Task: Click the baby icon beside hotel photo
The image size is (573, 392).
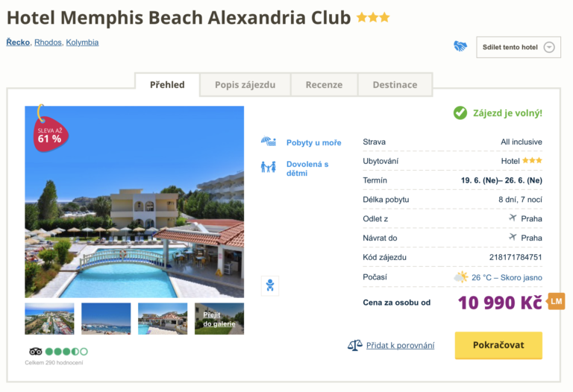Action: (x=269, y=285)
